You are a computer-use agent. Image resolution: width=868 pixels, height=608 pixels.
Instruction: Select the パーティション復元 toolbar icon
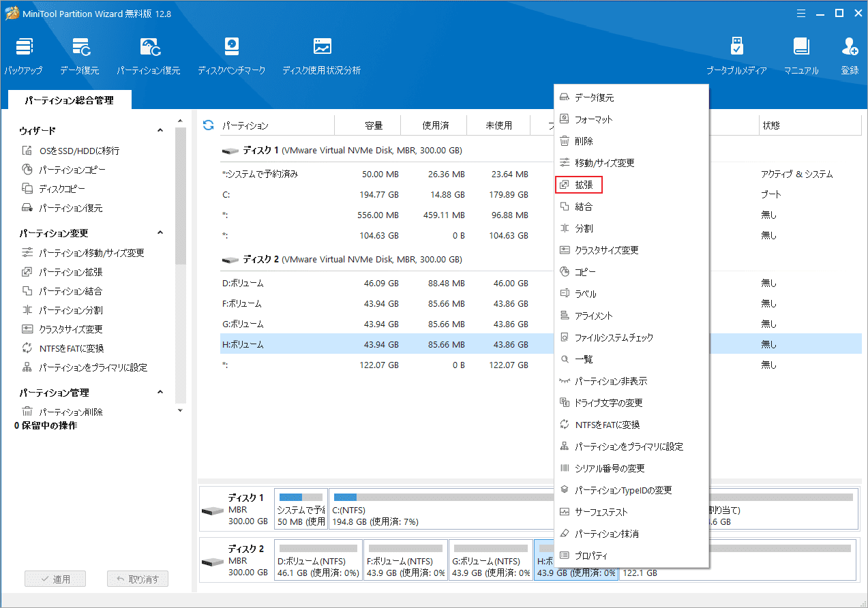coord(149,53)
